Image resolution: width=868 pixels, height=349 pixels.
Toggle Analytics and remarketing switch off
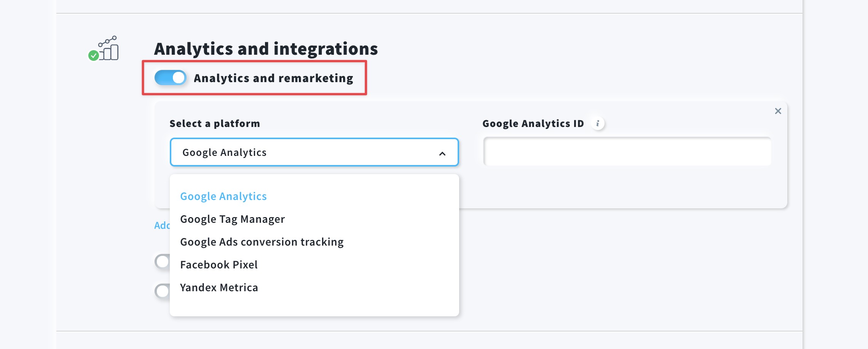click(x=170, y=78)
